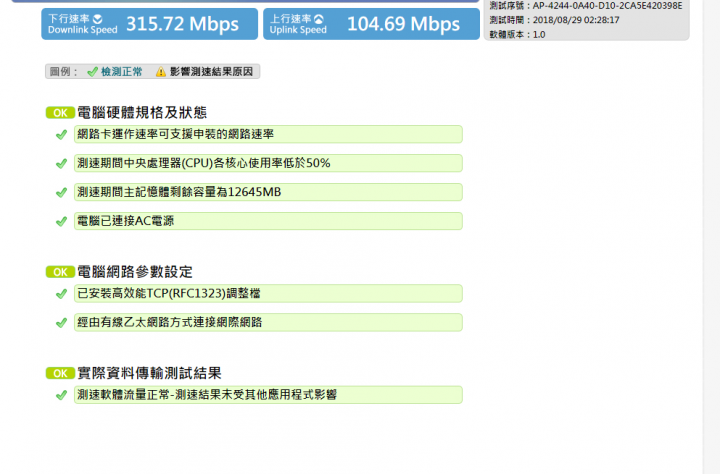Image resolution: width=720 pixels, height=474 pixels.
Task: Click the check mark next to the CPU usage row
Action: point(62,164)
